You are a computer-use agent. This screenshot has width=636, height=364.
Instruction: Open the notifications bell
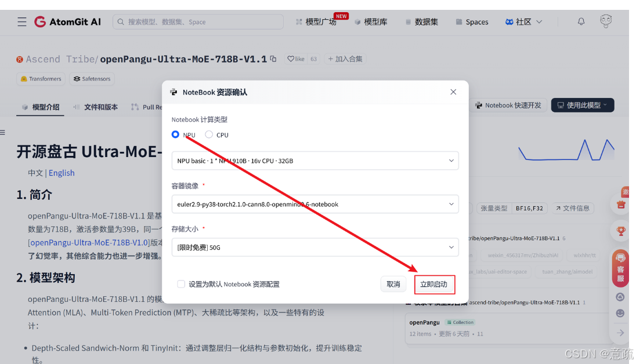point(581,21)
